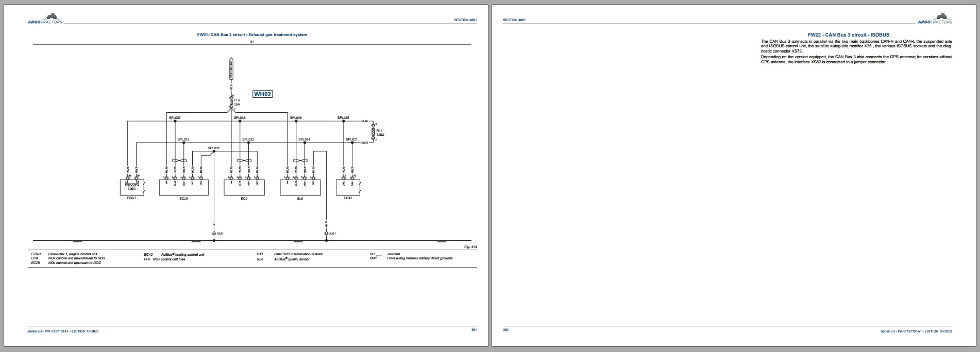This screenshot has width=980, height=352.
Task: Click the EC8 NOx control unit box
Action: click(x=244, y=187)
